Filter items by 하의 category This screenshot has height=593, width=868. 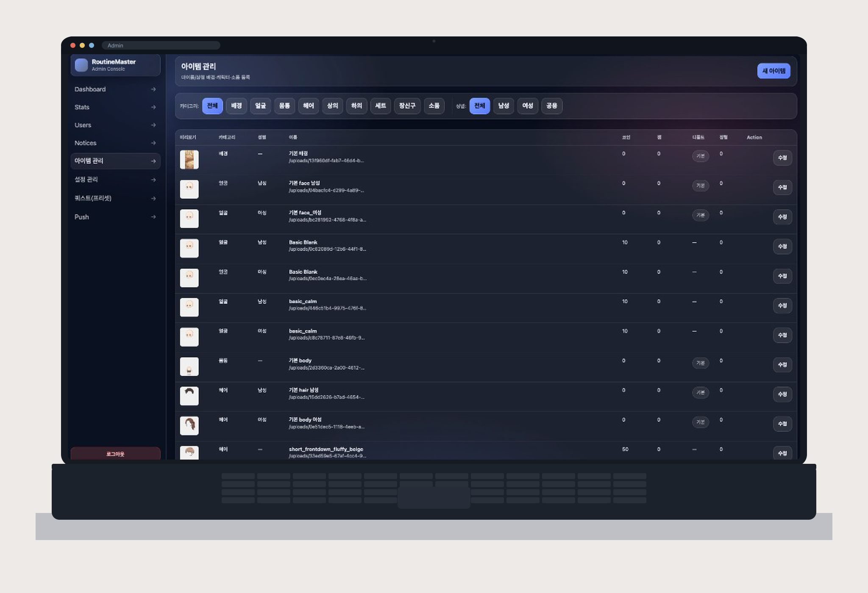coord(356,106)
